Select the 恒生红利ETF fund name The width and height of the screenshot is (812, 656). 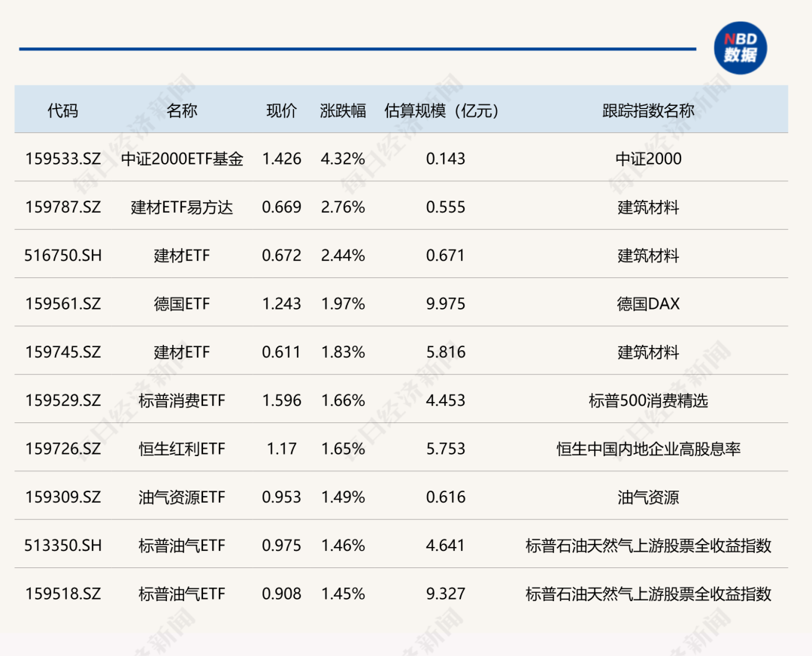182,449
